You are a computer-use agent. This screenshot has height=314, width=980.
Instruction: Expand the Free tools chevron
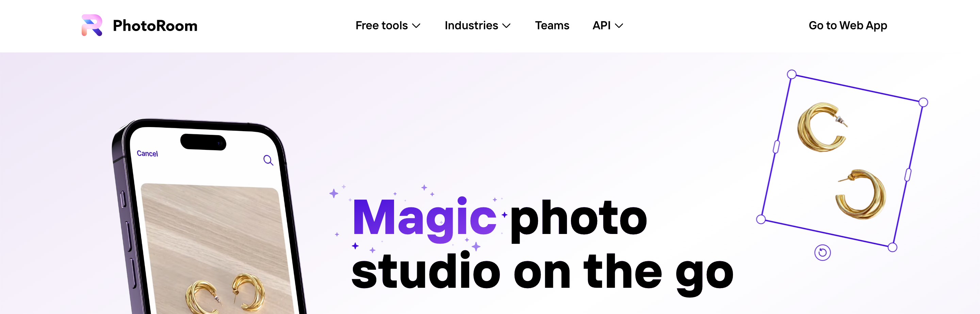tap(416, 26)
